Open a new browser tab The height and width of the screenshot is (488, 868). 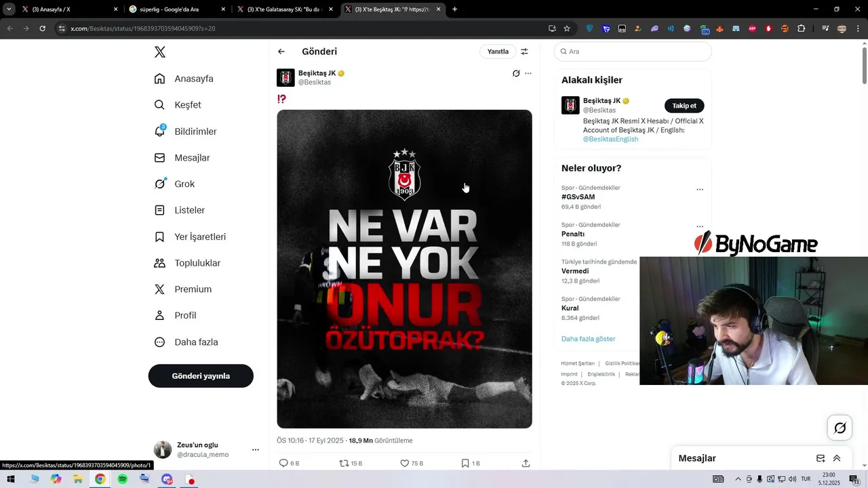tap(454, 9)
